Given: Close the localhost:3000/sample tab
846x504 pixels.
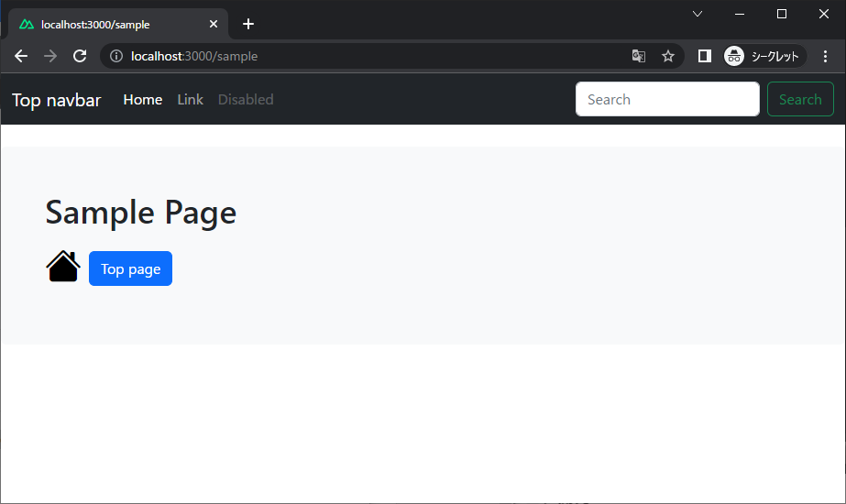Looking at the screenshot, I should (x=214, y=24).
